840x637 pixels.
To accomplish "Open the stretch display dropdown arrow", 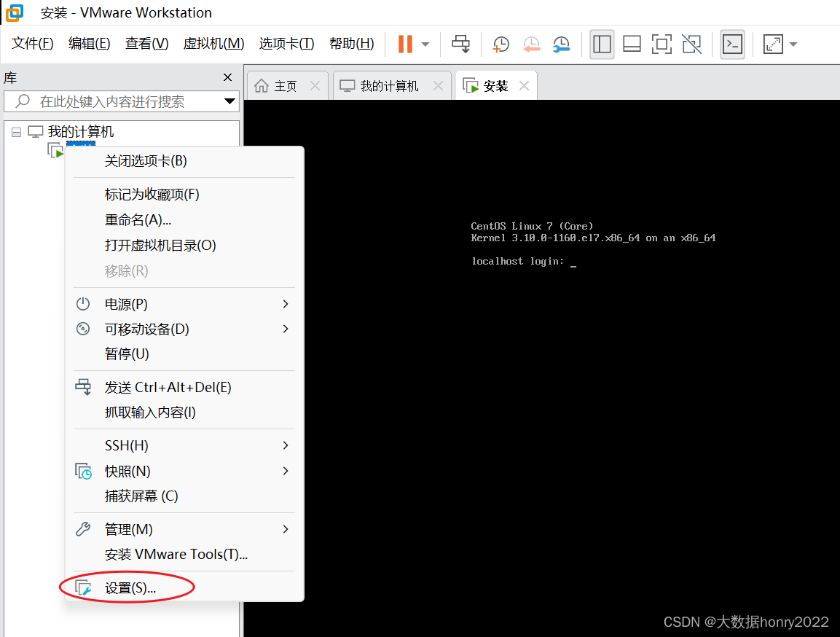I will coord(793,44).
